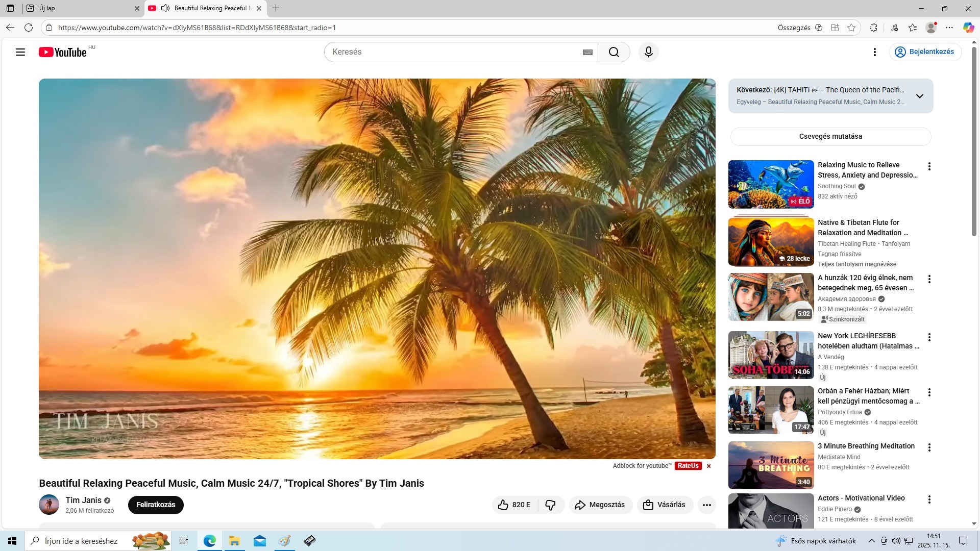Image resolution: width=980 pixels, height=551 pixels.
Task: Expand the Következő playlist panel chevron
Action: [x=919, y=96]
